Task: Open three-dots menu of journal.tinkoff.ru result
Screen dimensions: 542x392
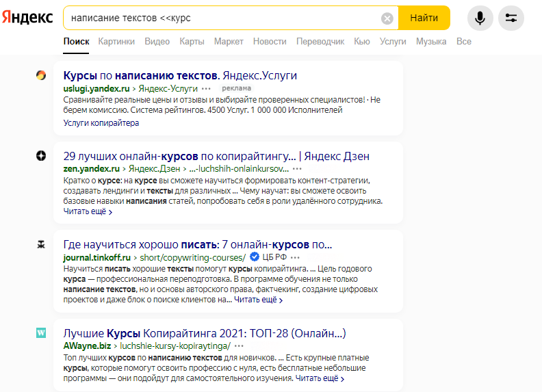Action: (x=295, y=258)
